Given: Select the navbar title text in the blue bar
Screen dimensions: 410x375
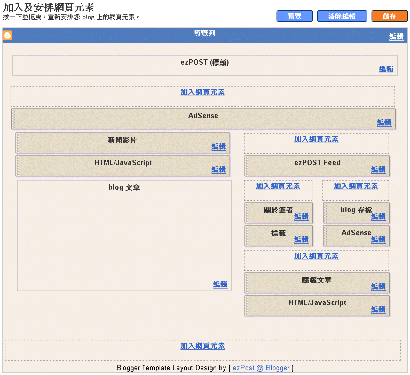Looking at the screenshot, I should [x=205, y=33].
